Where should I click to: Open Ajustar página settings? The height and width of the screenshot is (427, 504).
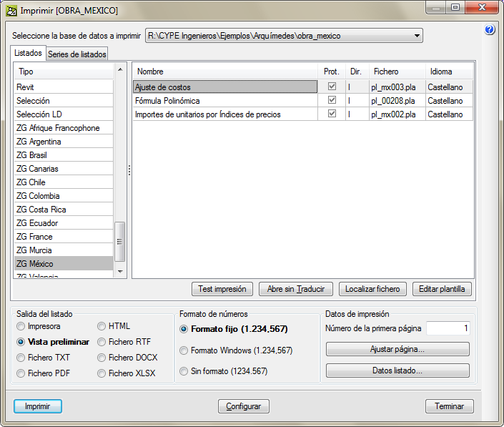[397, 349]
